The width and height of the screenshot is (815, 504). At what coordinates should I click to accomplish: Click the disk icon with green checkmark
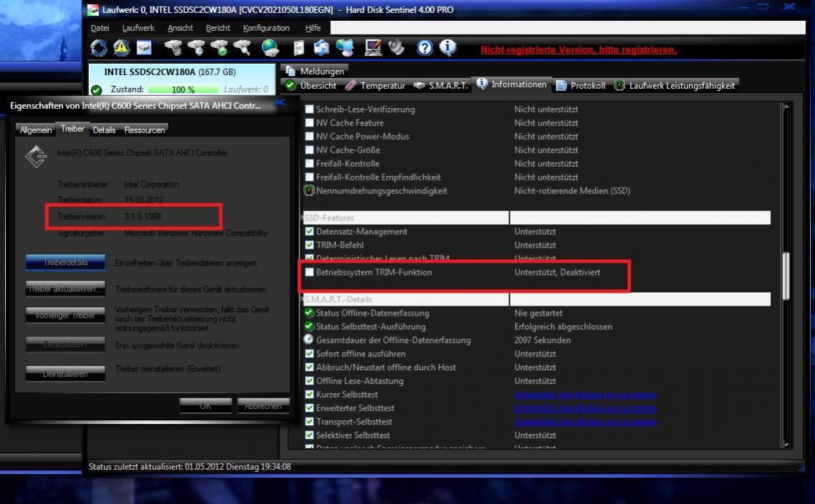point(219,48)
